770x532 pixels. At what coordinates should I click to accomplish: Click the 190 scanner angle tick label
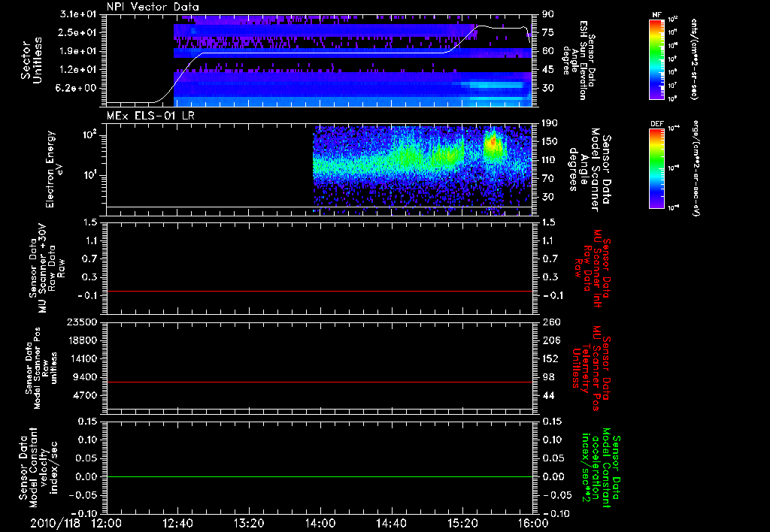click(x=550, y=123)
